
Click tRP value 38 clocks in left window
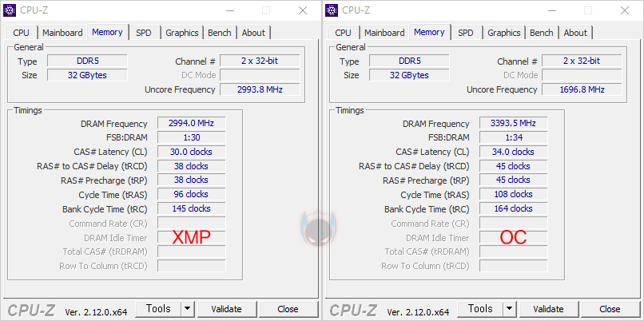click(192, 180)
